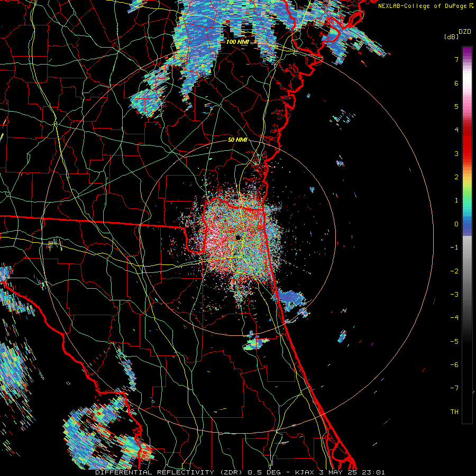Click the DZD legend title
This screenshot has width=476, height=476.
point(465,32)
